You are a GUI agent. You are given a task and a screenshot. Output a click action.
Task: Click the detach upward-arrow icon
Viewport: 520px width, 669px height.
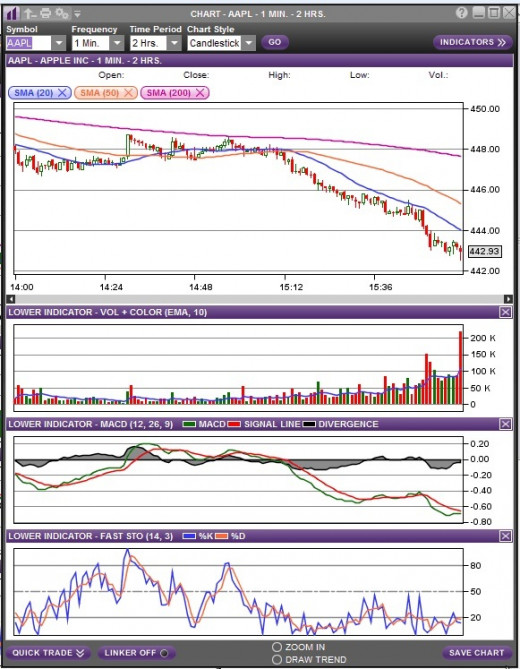pyautogui.click(x=30, y=14)
